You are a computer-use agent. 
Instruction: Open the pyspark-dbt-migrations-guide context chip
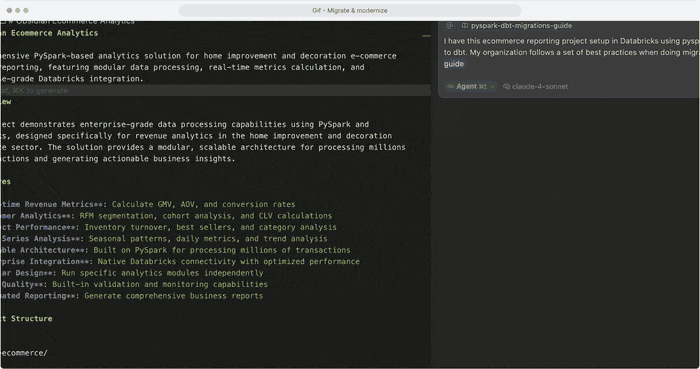pos(517,26)
